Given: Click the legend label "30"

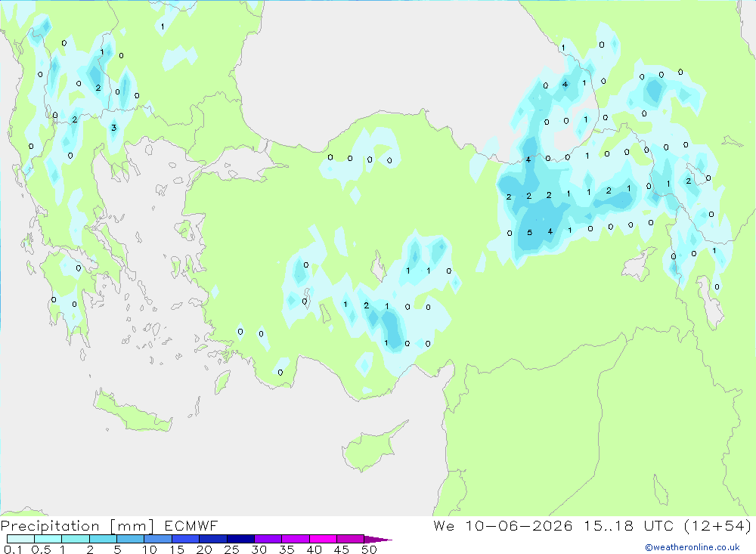Looking at the screenshot, I should pos(259,549).
